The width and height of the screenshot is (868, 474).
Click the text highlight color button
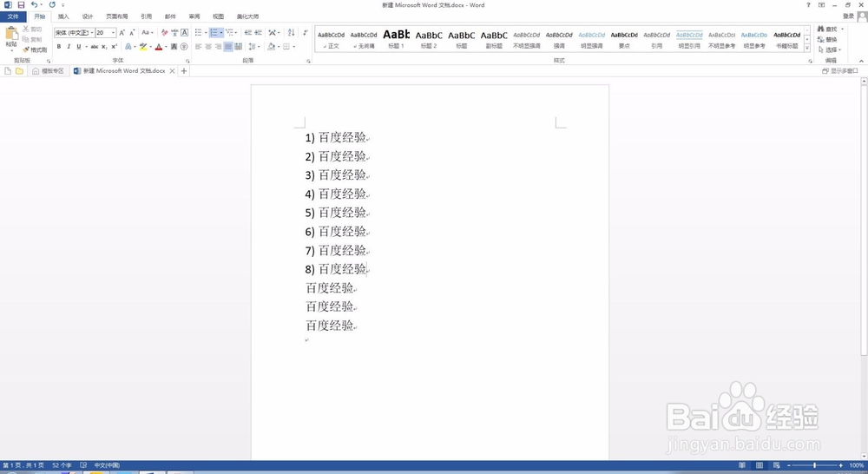143,47
